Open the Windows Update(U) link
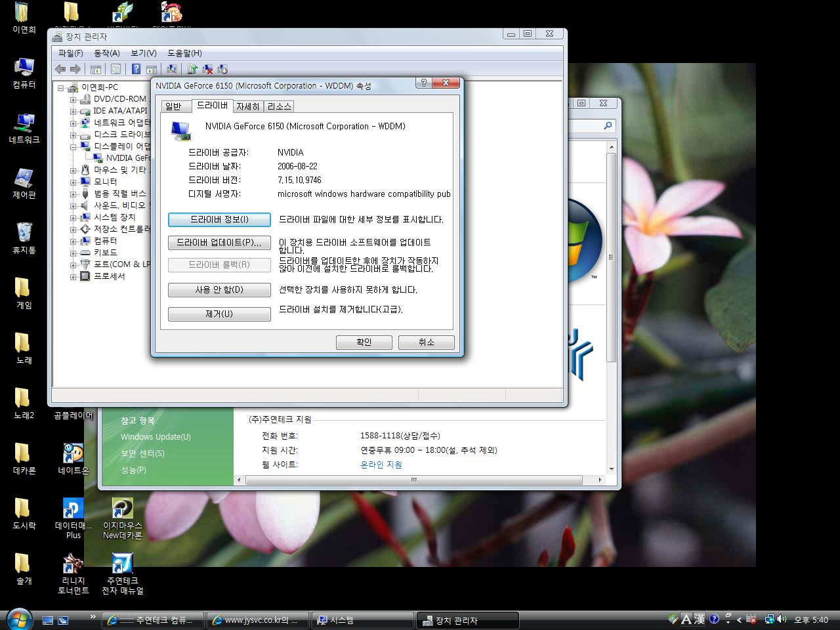Image resolution: width=840 pixels, height=630 pixels. pos(156,437)
